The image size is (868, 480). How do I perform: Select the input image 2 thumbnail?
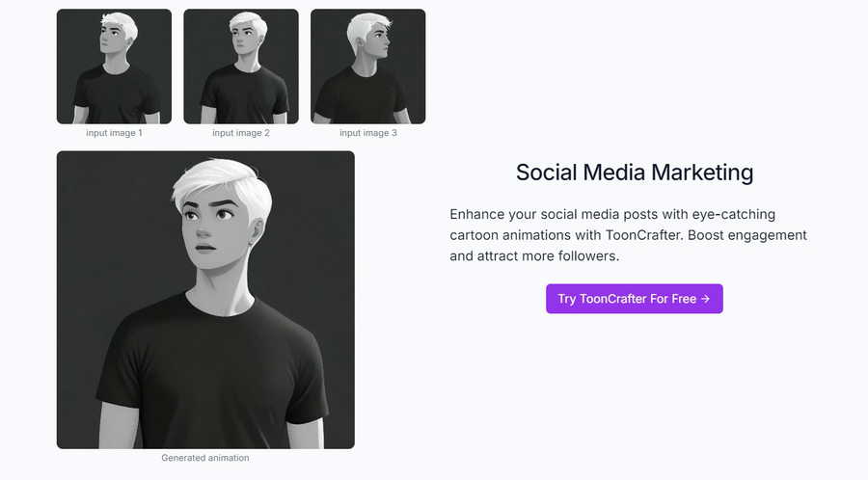(241, 67)
